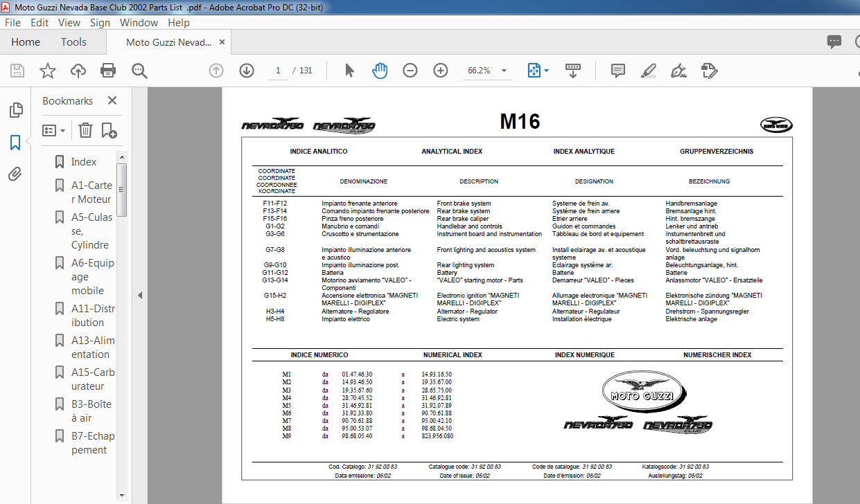860x504 pixels.
Task: Click the Save file icon
Action: click(17, 71)
